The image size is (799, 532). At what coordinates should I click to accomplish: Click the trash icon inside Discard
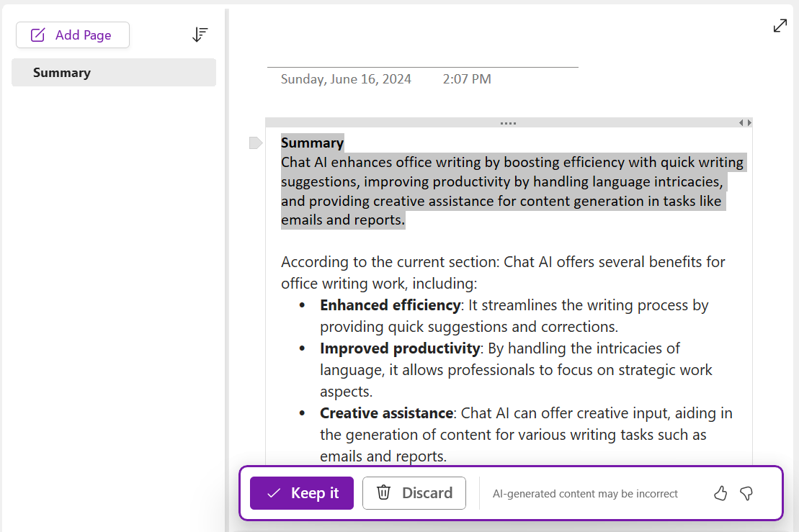point(383,493)
